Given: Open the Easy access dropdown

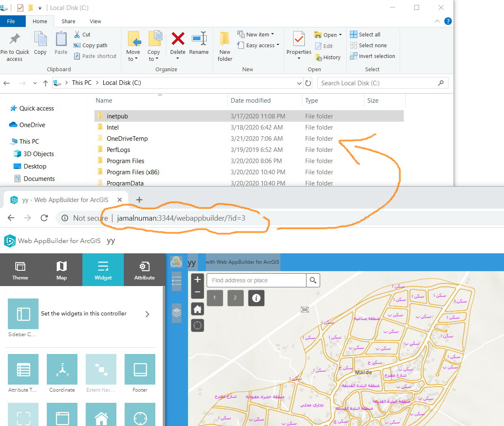Looking at the screenshot, I should (x=258, y=45).
